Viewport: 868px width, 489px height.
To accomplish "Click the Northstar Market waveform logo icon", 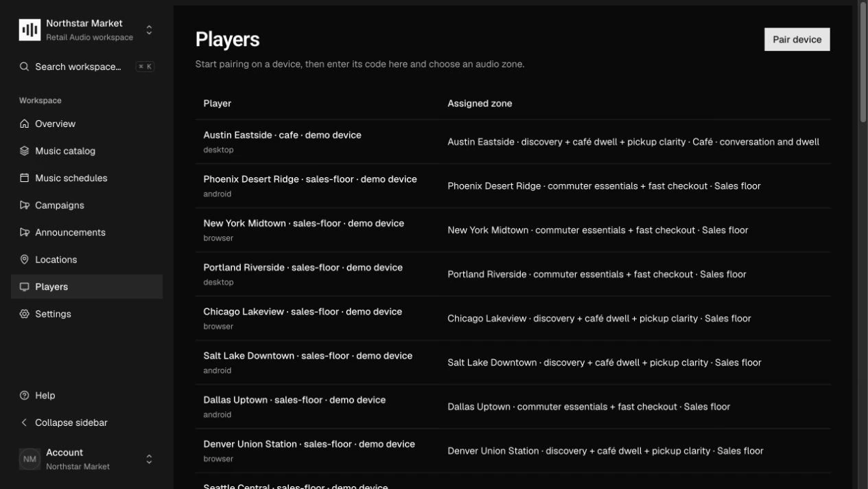I will tap(30, 30).
